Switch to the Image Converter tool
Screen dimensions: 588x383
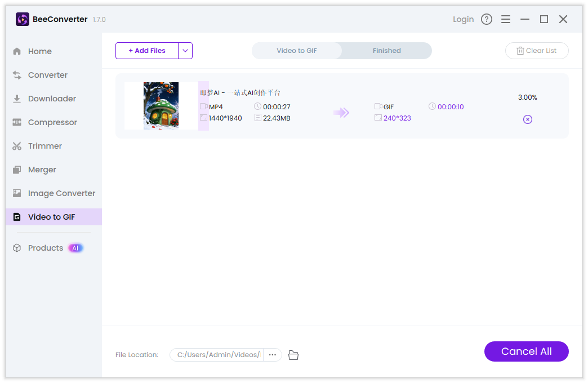click(61, 193)
